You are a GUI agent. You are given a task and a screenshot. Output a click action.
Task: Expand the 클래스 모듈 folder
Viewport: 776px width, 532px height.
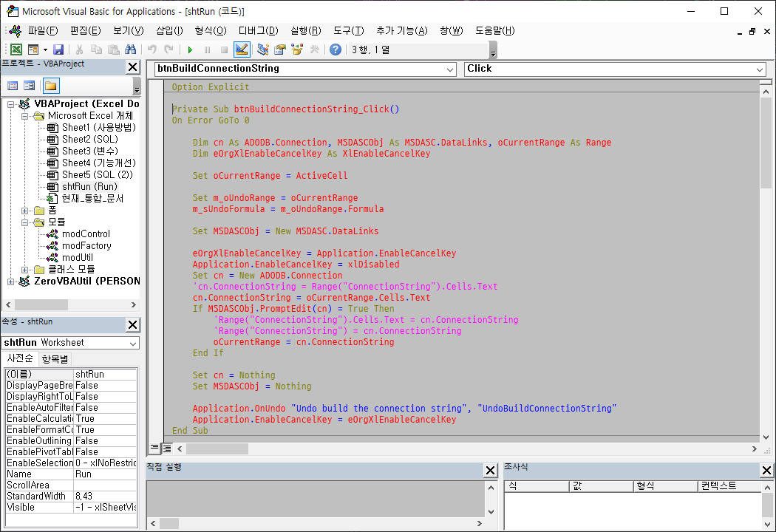click(x=24, y=270)
